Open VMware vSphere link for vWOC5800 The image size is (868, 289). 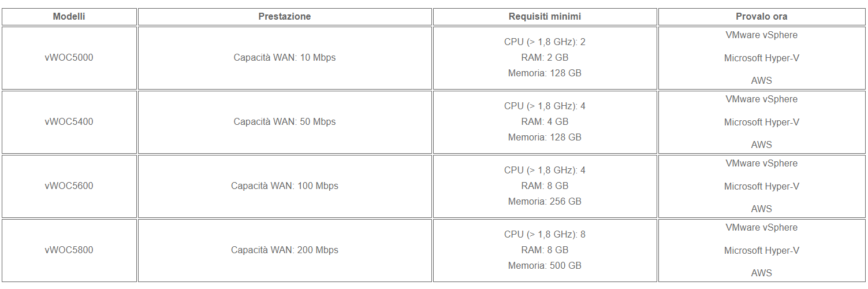click(x=761, y=228)
